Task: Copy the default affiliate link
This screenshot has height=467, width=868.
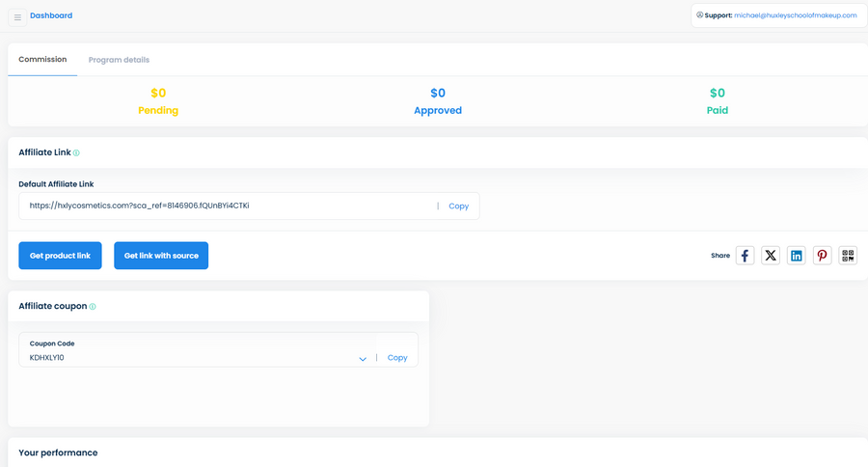Action: (458, 206)
